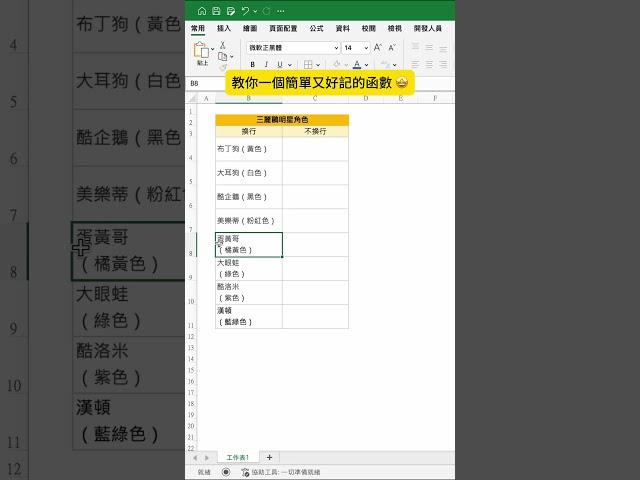Expand the font color dropdown arrow
The height and width of the screenshot is (480, 640).
(367, 65)
